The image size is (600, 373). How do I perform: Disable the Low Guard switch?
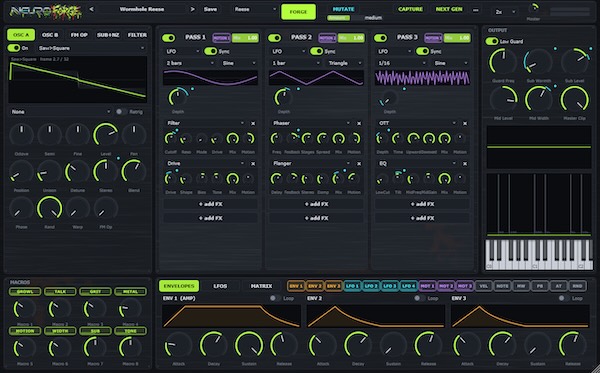tap(492, 41)
